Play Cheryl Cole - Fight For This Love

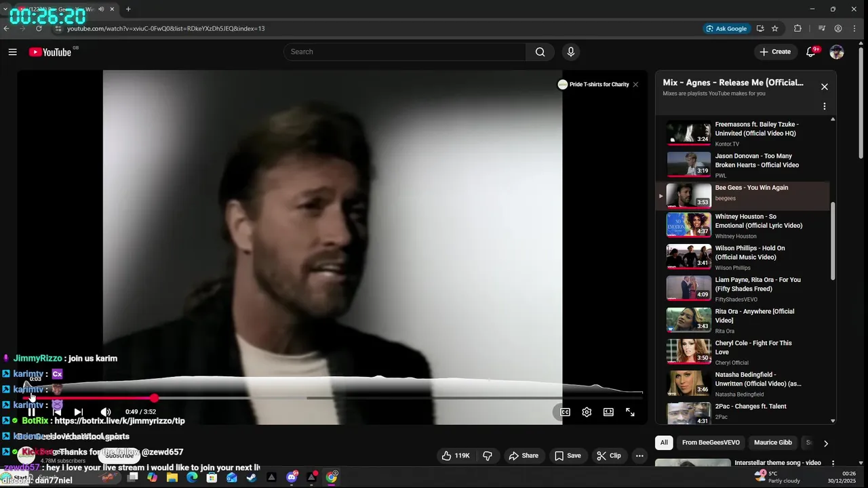coord(743,352)
